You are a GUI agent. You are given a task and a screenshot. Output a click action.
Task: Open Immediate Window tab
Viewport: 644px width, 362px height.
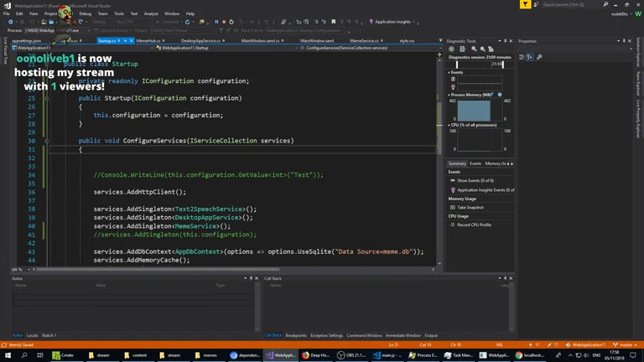click(402, 335)
